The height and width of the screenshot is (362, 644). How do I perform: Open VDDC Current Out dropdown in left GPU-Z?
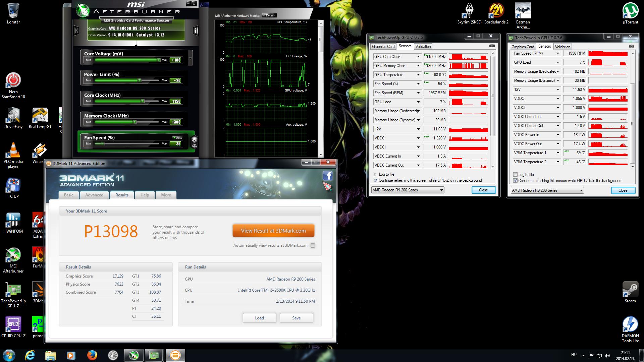(418, 165)
